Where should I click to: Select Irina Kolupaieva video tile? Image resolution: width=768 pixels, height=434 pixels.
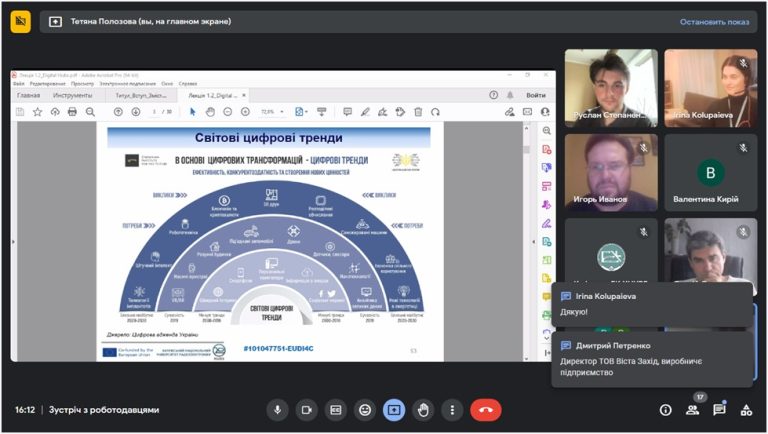coord(711,88)
